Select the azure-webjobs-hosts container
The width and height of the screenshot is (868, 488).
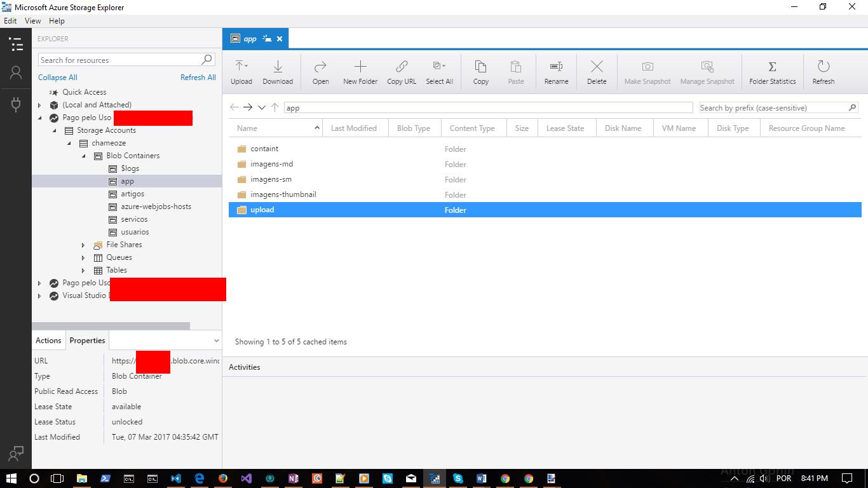pos(156,207)
